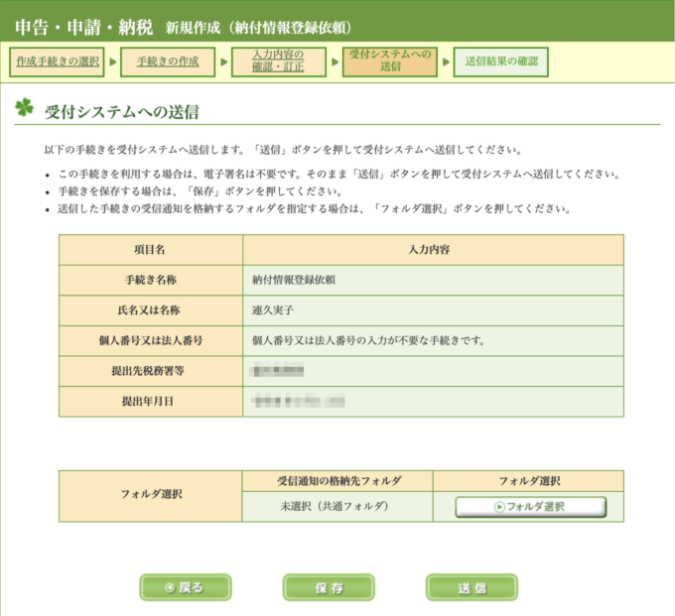This screenshot has height=616, width=675.
Task: Click the 納付情報登録依頼 cell in the table
Action: tap(433, 280)
